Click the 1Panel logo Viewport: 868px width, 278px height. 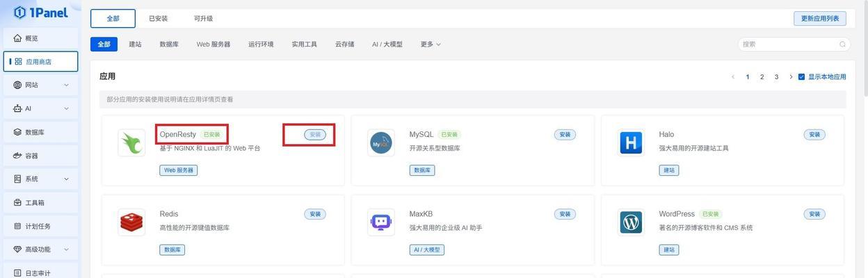40,13
